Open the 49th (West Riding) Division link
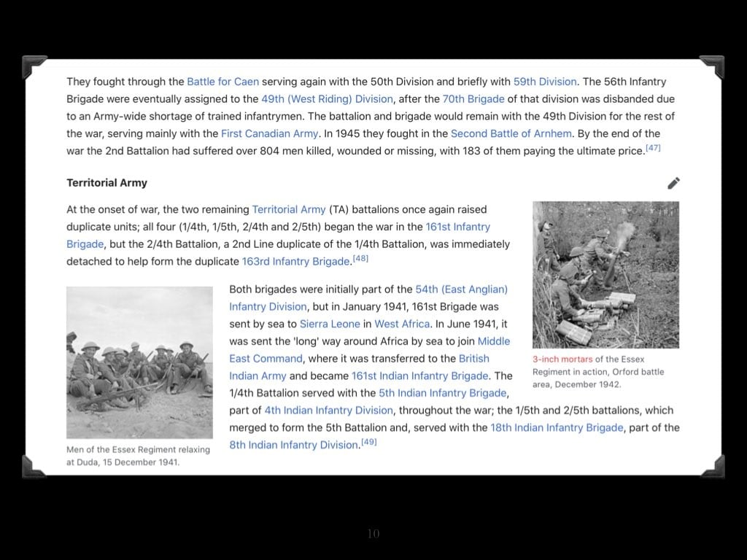The image size is (747, 560). (328, 99)
